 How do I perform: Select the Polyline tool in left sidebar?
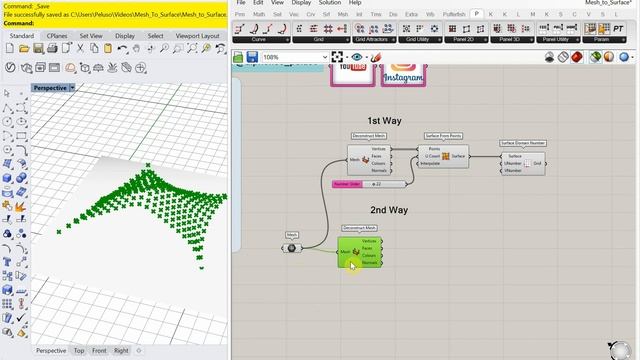click(x=7, y=108)
